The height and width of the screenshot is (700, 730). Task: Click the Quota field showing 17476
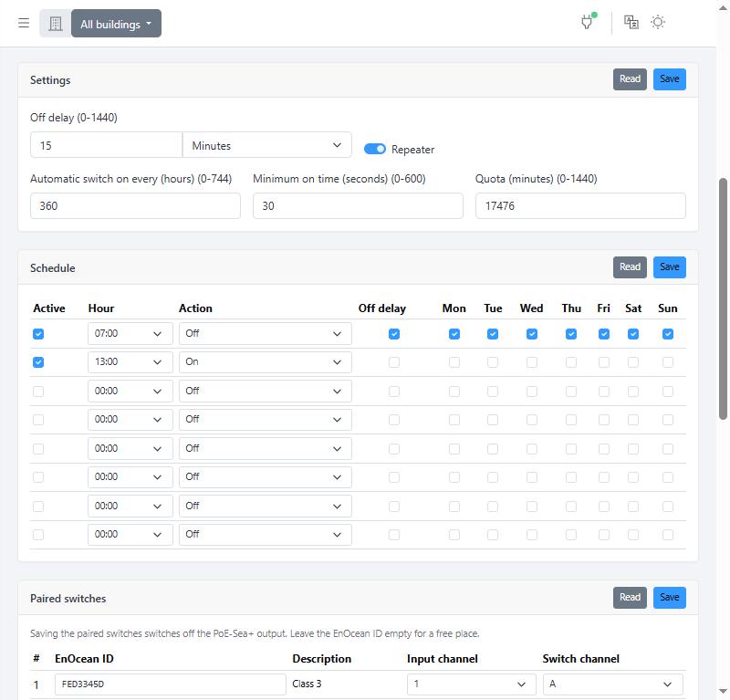(x=580, y=206)
